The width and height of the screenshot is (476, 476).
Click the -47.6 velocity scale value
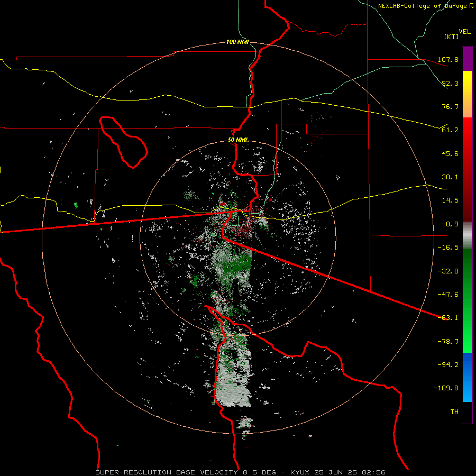coord(448,295)
